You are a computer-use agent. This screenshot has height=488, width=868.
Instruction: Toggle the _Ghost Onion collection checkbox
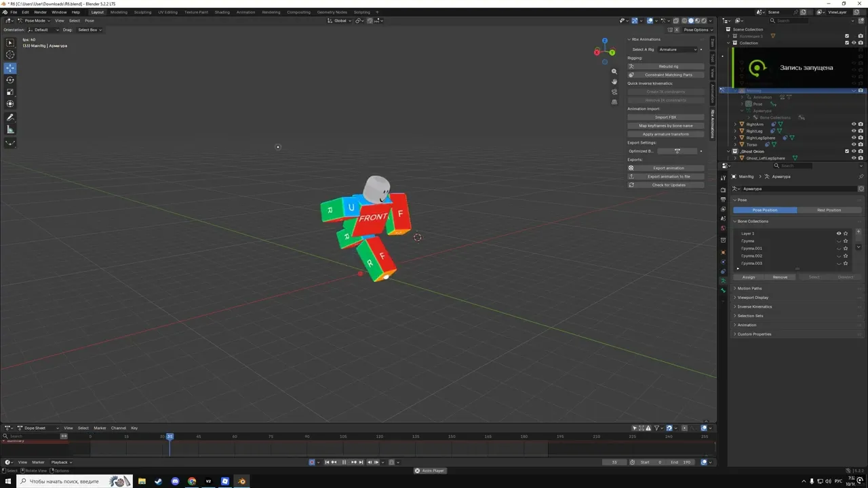coord(847,151)
